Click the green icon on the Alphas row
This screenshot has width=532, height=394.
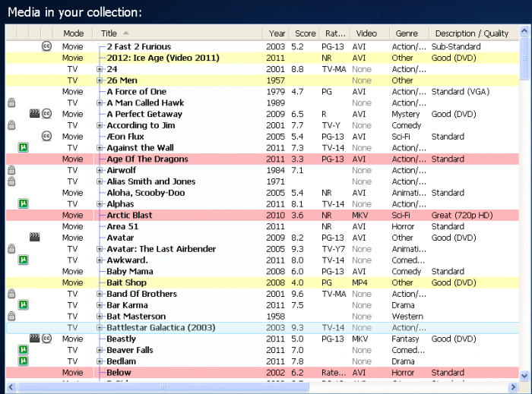(x=23, y=203)
